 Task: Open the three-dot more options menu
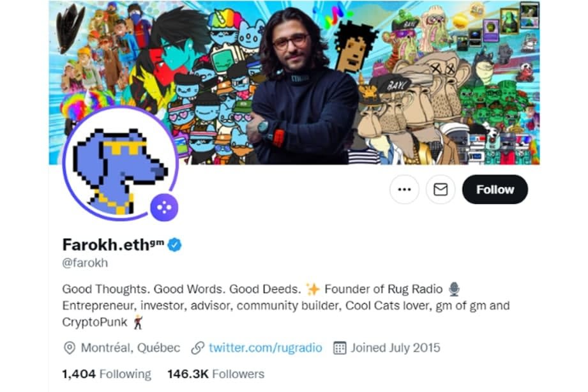click(404, 190)
